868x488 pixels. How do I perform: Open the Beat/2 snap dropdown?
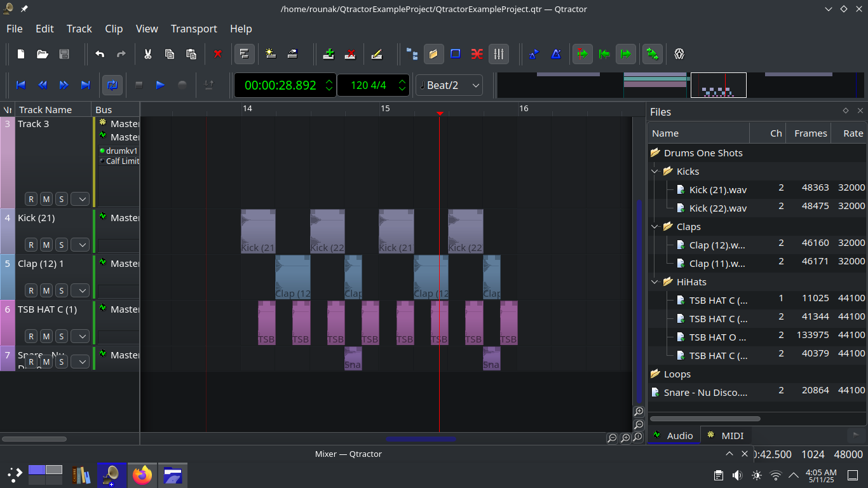449,85
